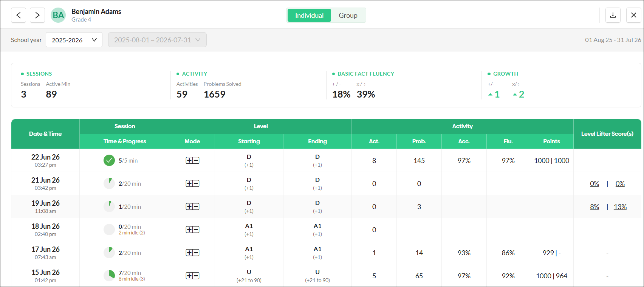
Task: Click the download report icon
Action: [x=613, y=15]
